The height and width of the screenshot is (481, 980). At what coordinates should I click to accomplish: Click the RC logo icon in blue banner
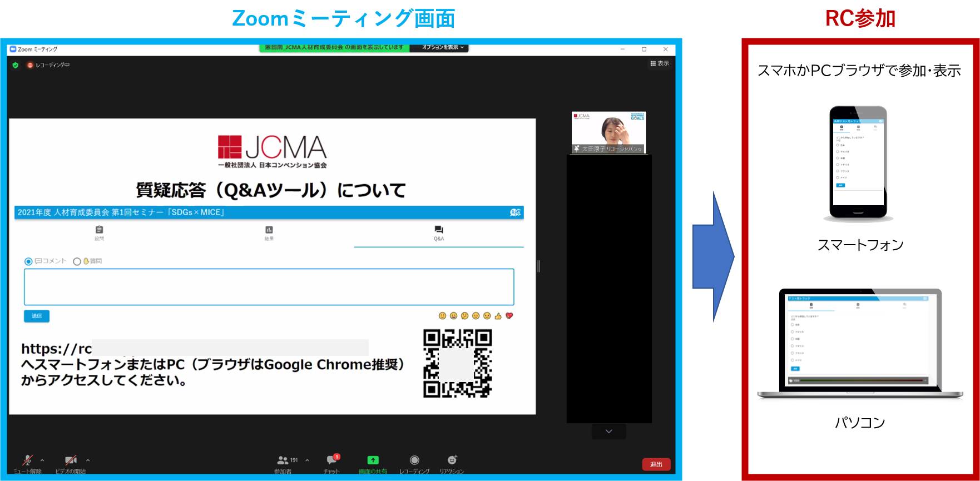[516, 212]
